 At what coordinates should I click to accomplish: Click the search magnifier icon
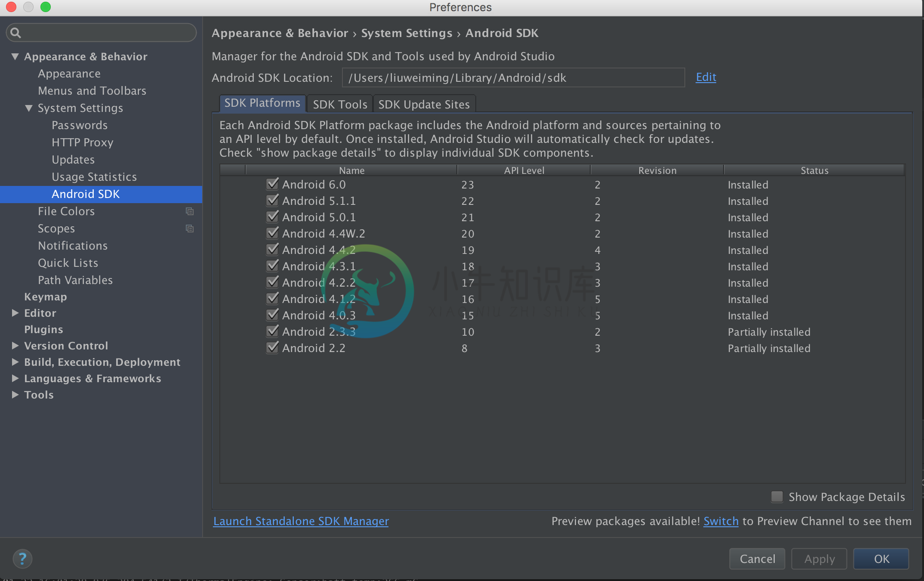(x=15, y=33)
